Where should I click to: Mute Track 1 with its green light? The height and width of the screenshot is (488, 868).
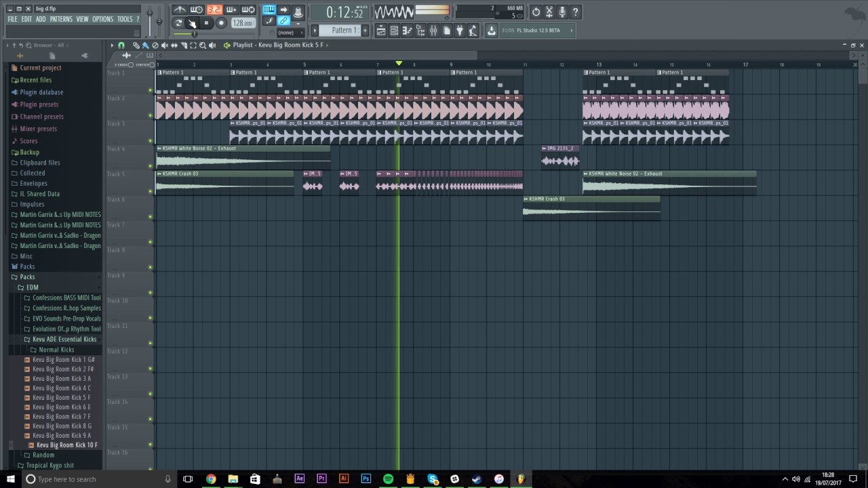[x=151, y=90]
